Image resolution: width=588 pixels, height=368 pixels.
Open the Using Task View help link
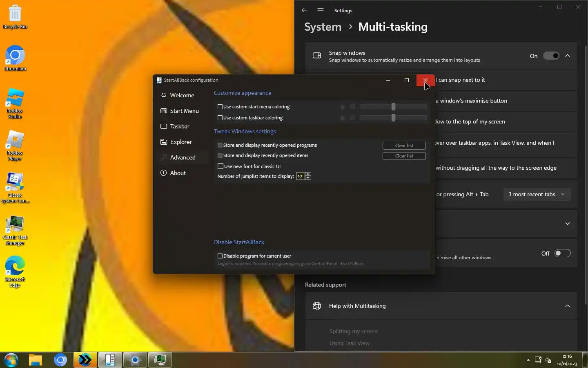(x=350, y=343)
